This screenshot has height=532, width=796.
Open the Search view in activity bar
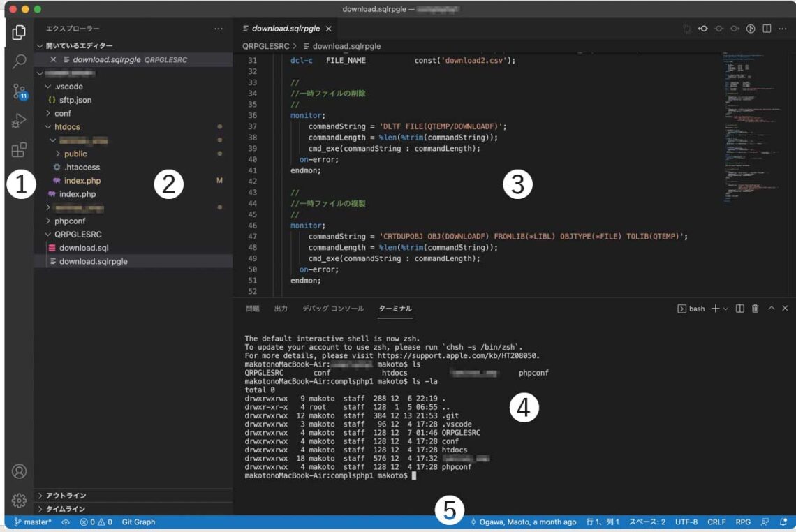pyautogui.click(x=20, y=61)
